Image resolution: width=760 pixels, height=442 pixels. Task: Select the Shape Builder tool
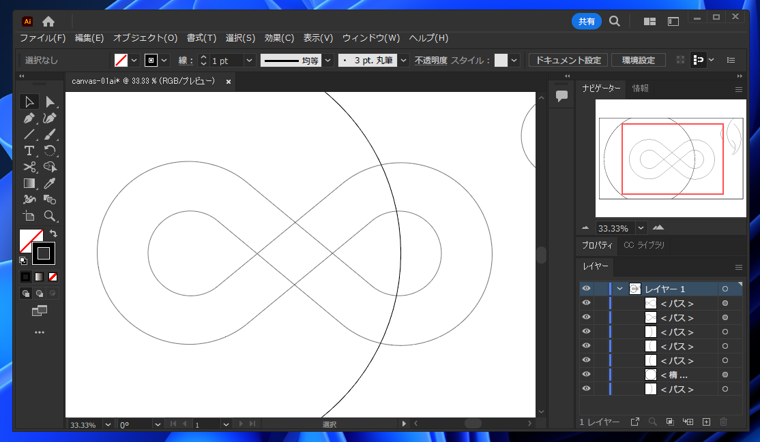pyautogui.click(x=49, y=167)
